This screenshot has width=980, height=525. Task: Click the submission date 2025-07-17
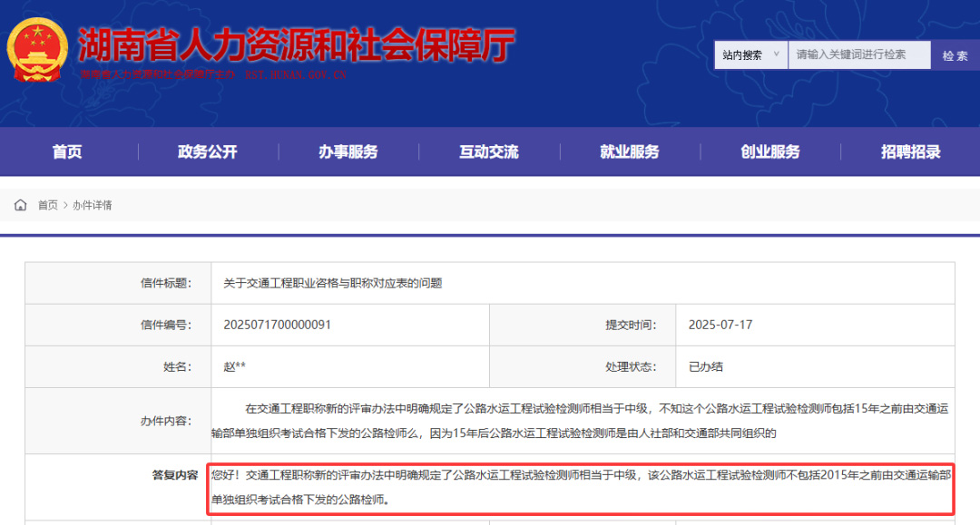coord(720,325)
